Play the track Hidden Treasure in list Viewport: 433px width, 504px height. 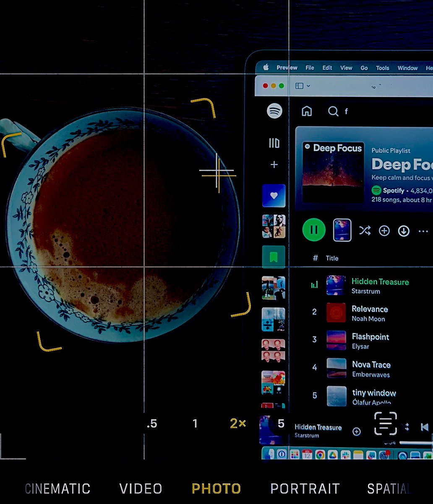(380, 281)
